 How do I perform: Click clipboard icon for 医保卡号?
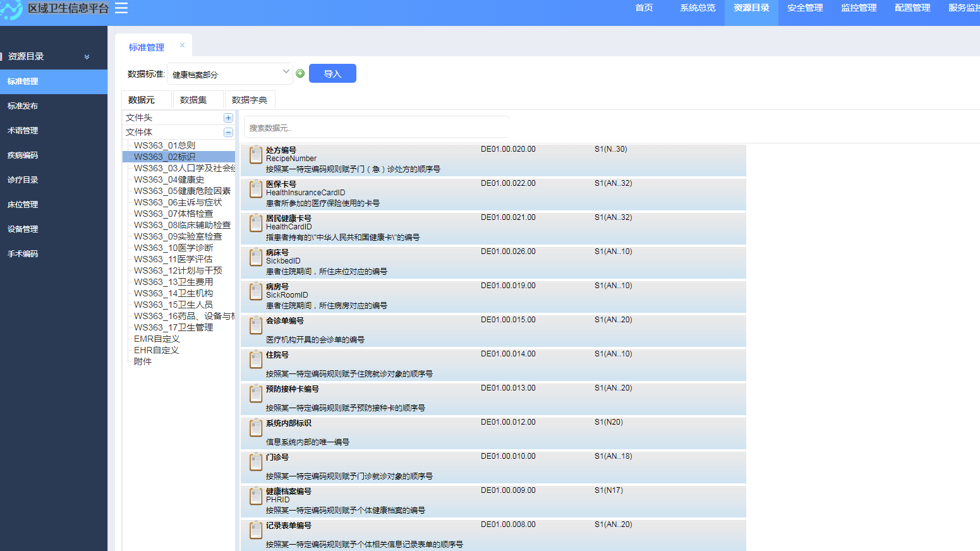pos(256,189)
